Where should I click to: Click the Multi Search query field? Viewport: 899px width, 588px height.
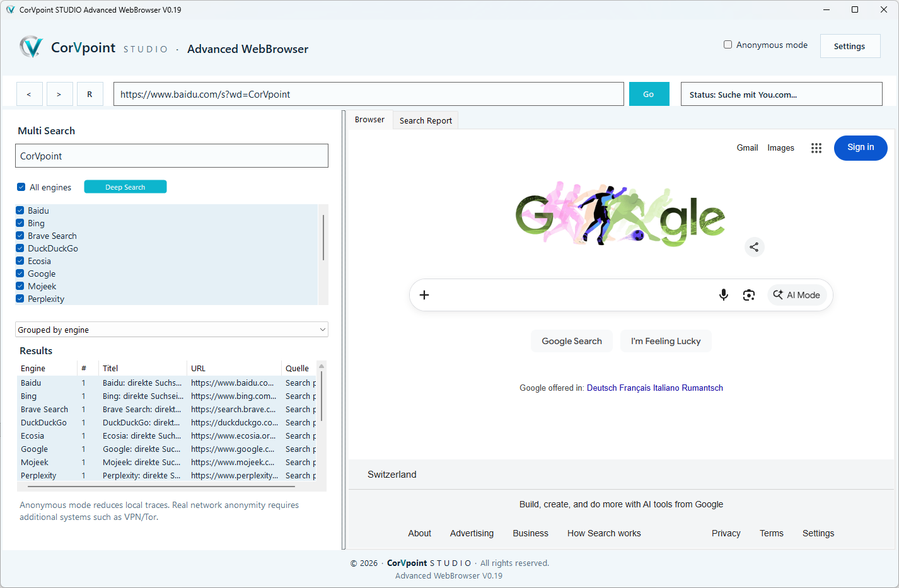click(x=171, y=156)
